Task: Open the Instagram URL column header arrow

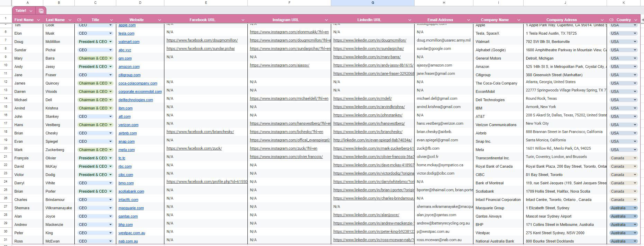Action: pos(326,20)
